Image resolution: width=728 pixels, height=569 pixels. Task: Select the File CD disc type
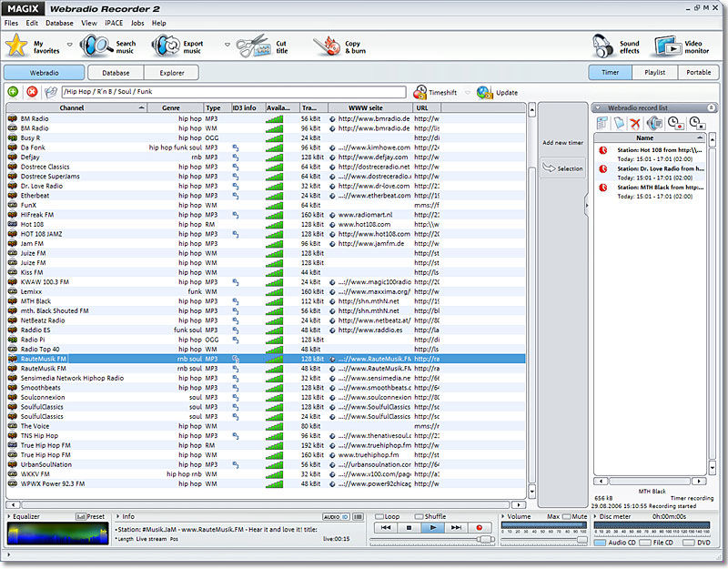click(x=645, y=543)
